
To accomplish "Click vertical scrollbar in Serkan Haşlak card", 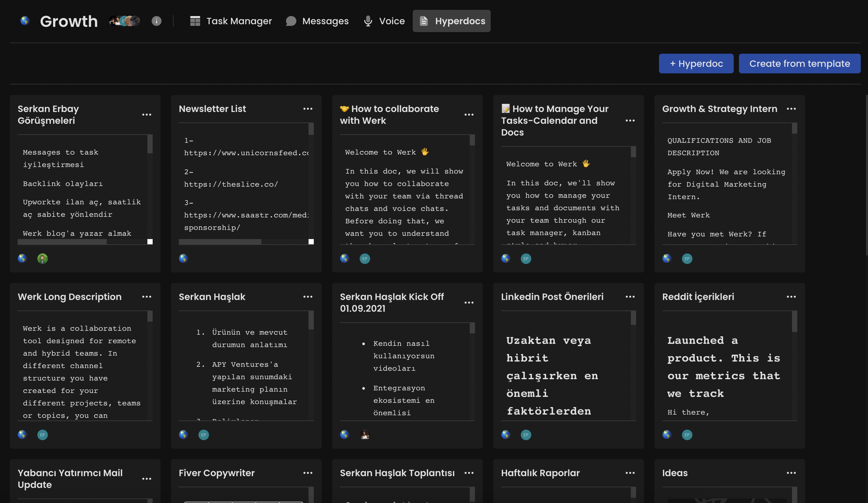I will [311, 320].
